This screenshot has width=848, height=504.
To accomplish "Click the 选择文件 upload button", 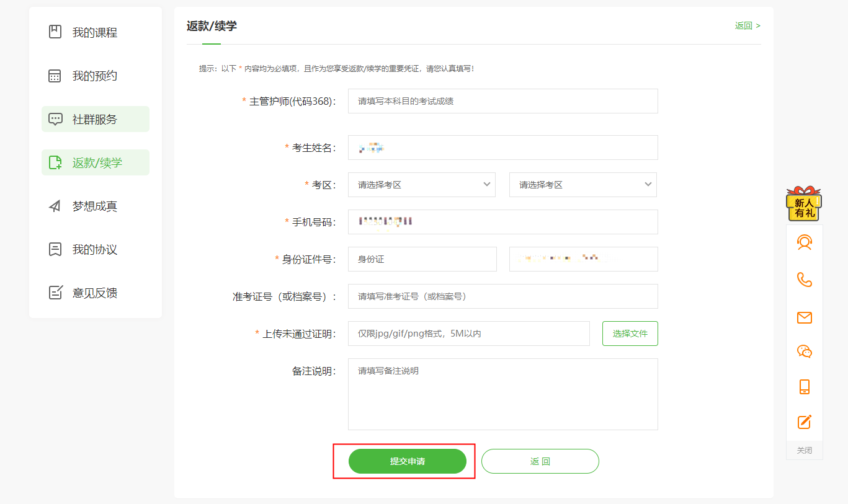I will [630, 334].
